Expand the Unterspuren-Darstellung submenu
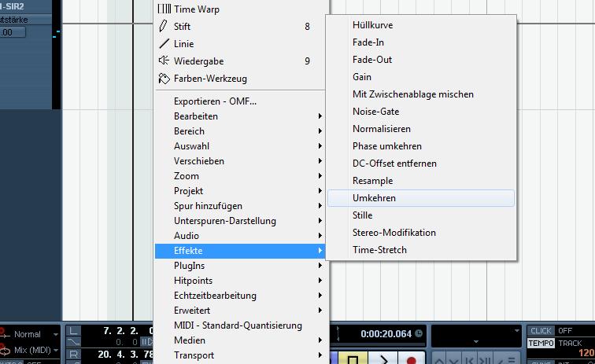595x364 pixels. coord(242,221)
